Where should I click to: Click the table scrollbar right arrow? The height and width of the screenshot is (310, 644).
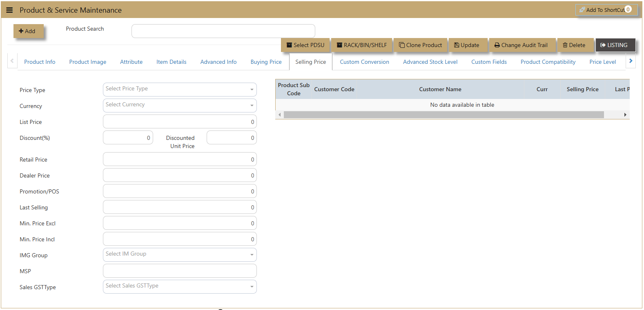tap(625, 115)
